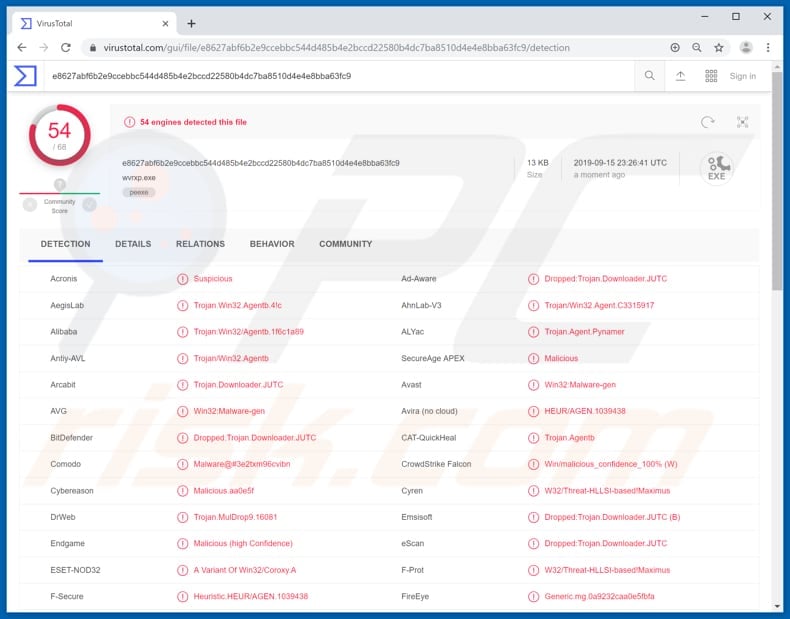This screenshot has height=619, width=790.
Task: Click 'Trojan/Win32.Agent.C3315917' AhnLab-V3 result
Action: [599, 305]
